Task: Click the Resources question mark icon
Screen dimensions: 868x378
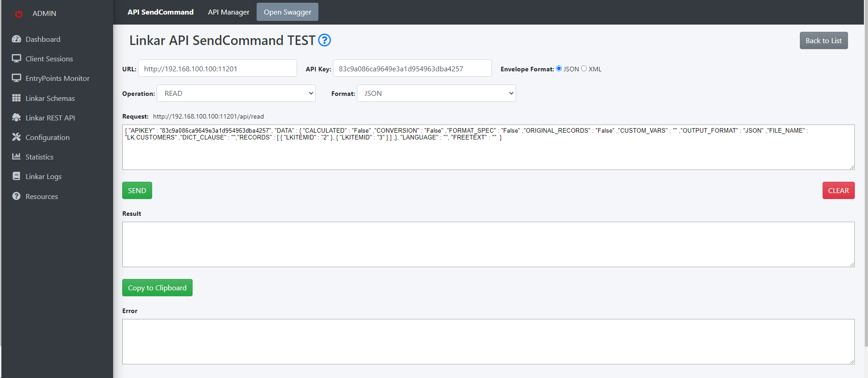Action: [x=16, y=196]
